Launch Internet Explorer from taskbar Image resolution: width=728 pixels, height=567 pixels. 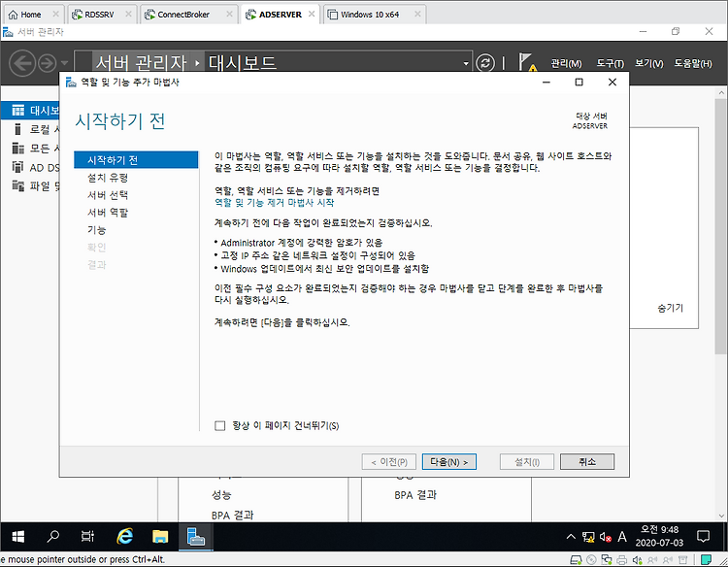[x=124, y=537]
